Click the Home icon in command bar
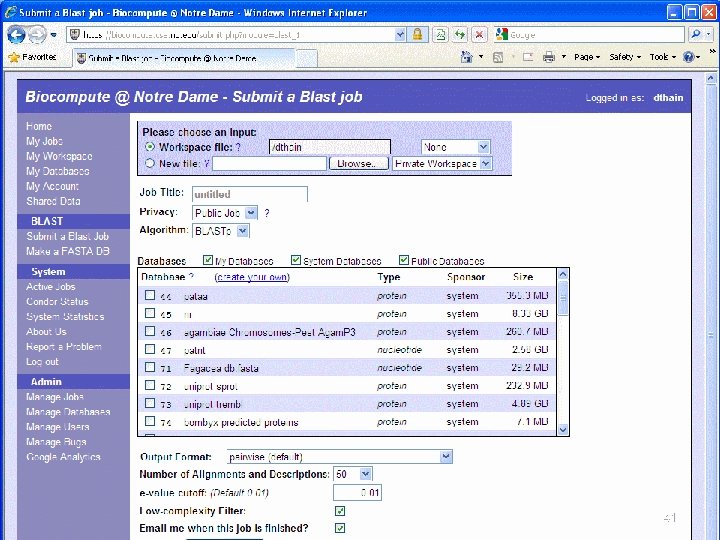The width and height of the screenshot is (720, 540). (467, 57)
